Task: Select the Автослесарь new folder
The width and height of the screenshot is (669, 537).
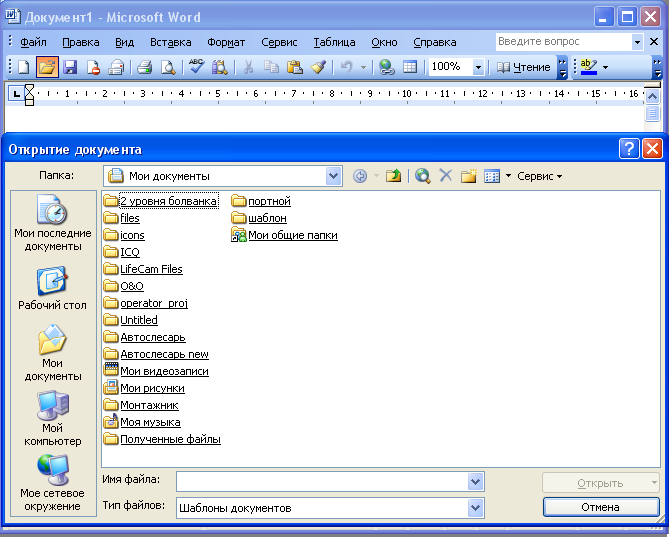Action: pos(156,354)
